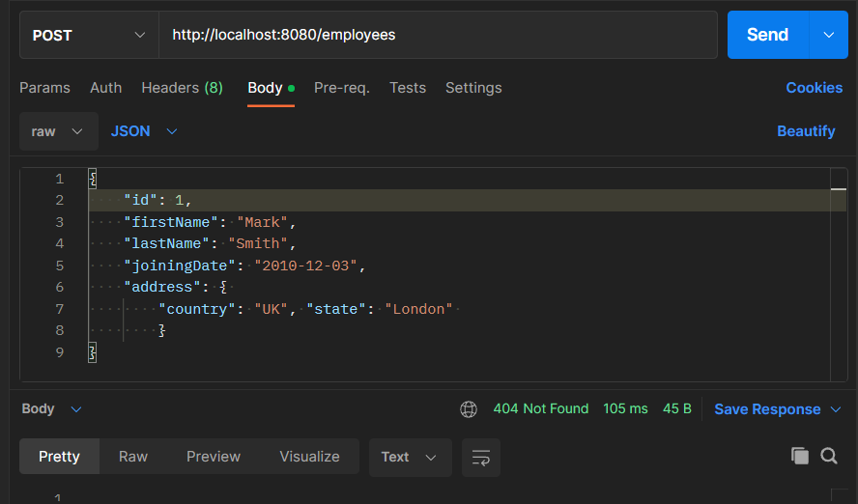The width and height of the screenshot is (858, 504).
Task: Select the Raw response view
Action: click(x=133, y=457)
